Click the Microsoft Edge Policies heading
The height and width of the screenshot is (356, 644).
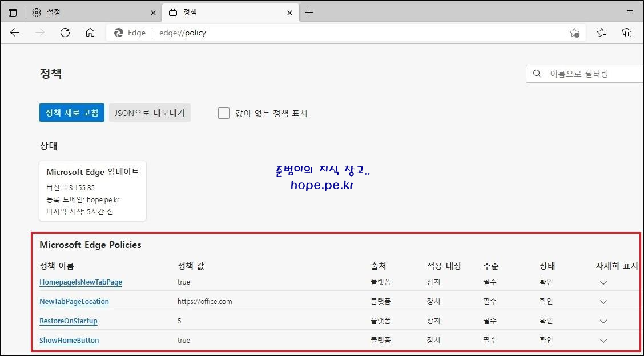[90, 245]
